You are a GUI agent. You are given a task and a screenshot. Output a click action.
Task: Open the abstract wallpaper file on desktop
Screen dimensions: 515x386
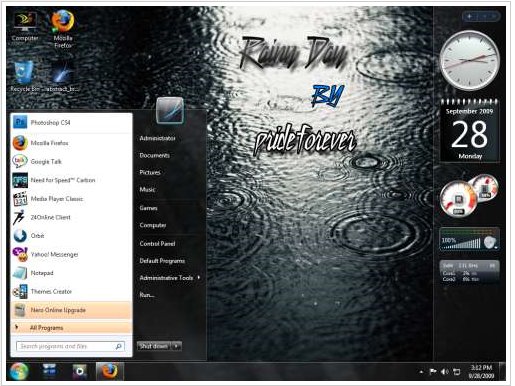pos(62,77)
